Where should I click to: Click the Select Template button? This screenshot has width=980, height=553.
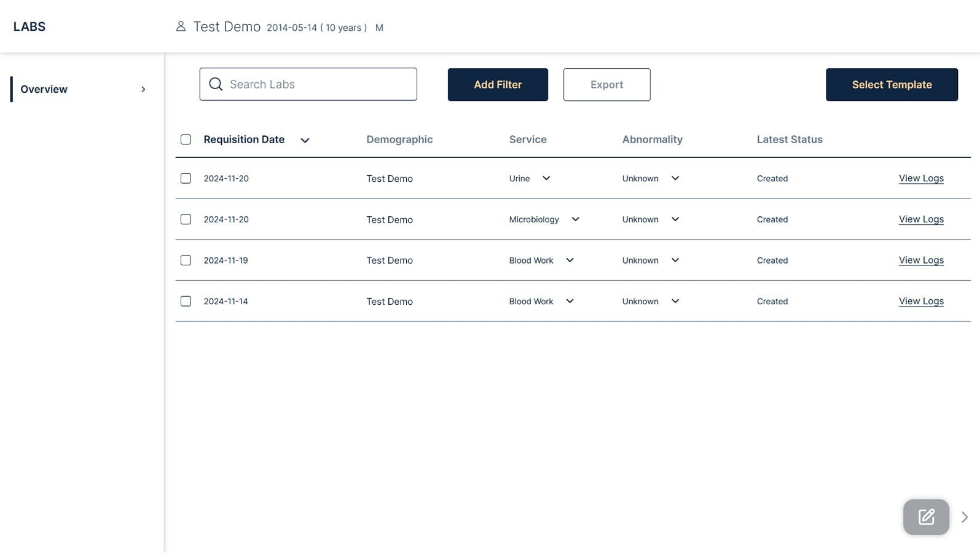892,85
